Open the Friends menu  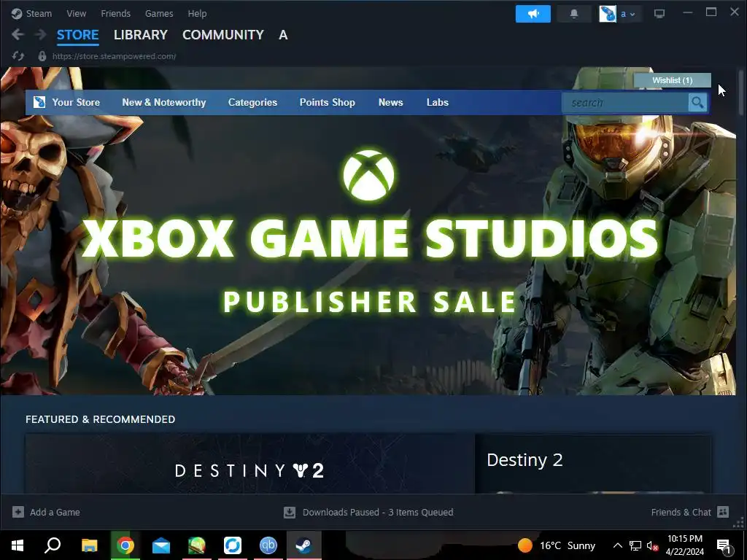tap(115, 13)
